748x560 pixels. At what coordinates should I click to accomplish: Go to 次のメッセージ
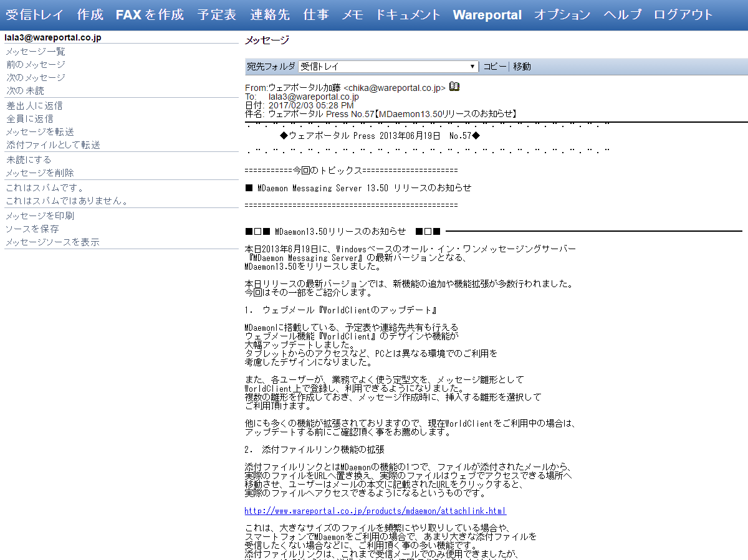[x=36, y=78]
